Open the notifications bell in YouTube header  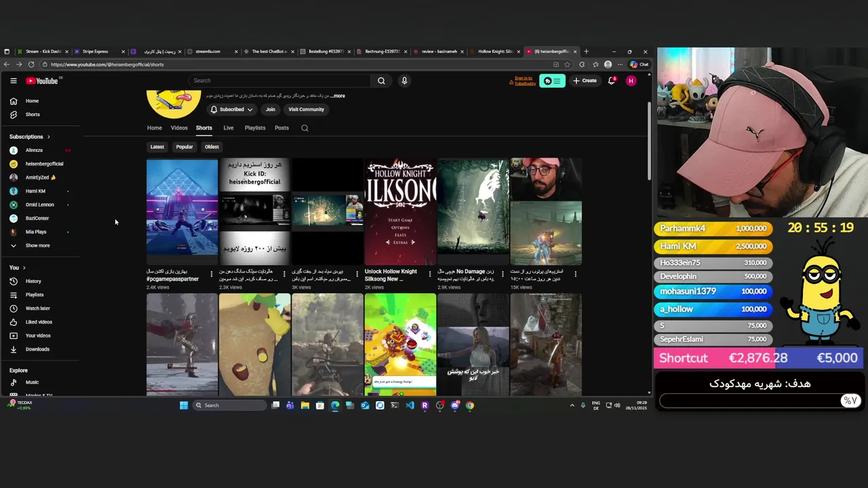(612, 81)
